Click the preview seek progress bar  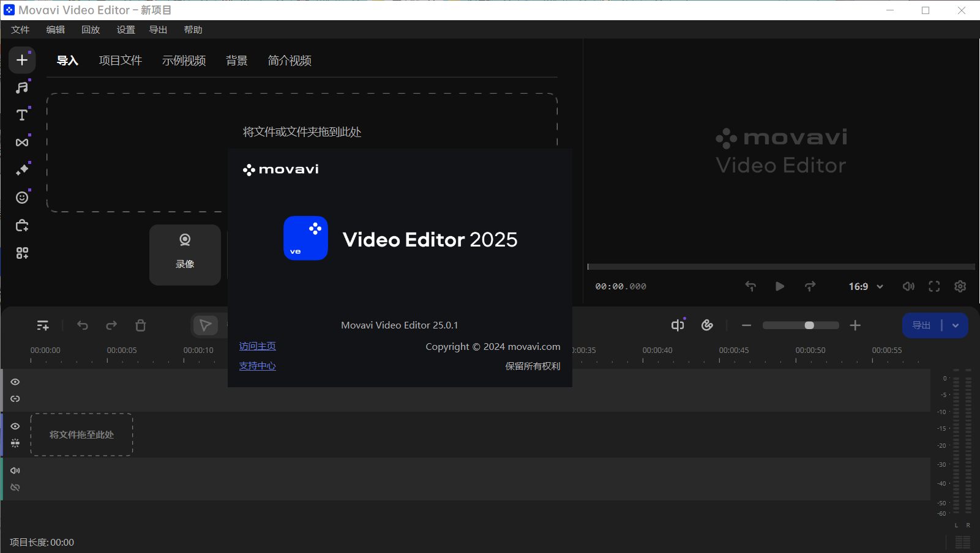781,267
